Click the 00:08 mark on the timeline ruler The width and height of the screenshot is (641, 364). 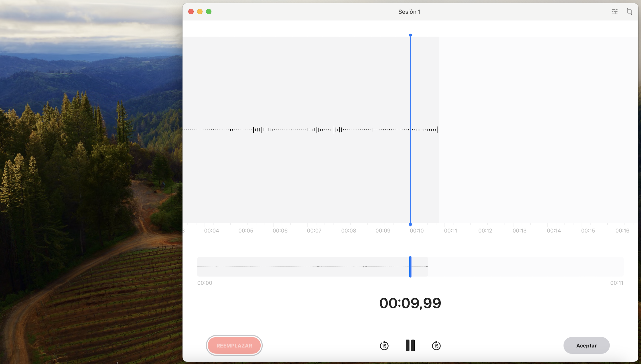349,230
